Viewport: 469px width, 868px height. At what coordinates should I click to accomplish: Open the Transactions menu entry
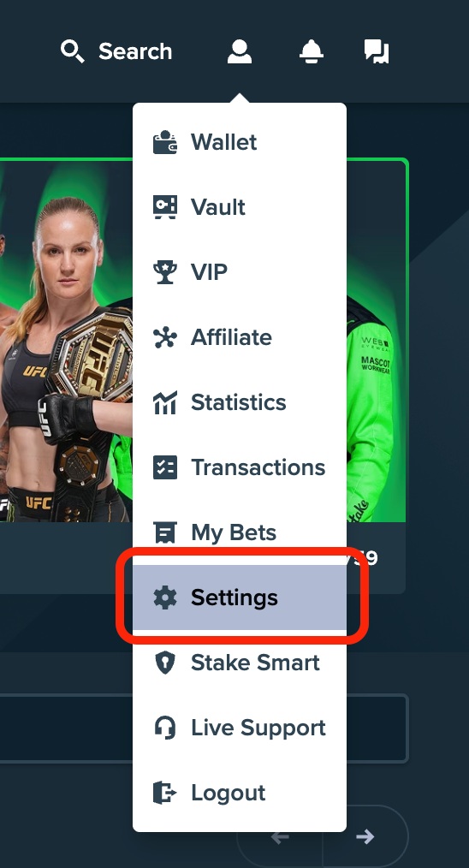(240, 467)
